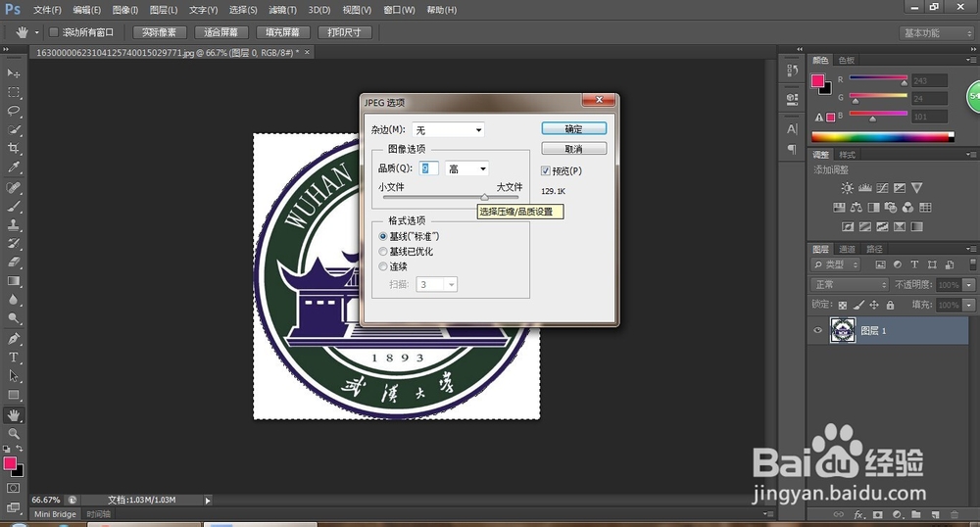Select Baseline Optimized radio option
The height and width of the screenshot is (527, 980).
tap(383, 252)
